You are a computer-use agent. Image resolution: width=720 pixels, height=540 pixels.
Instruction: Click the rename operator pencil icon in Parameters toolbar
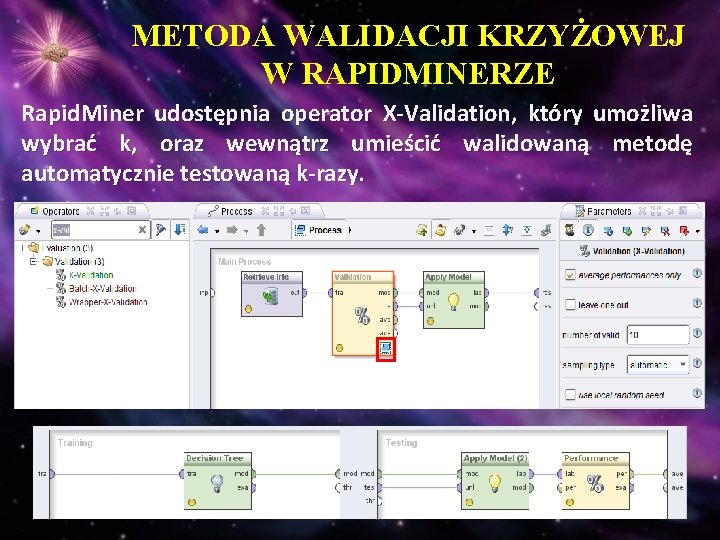[x=646, y=231]
